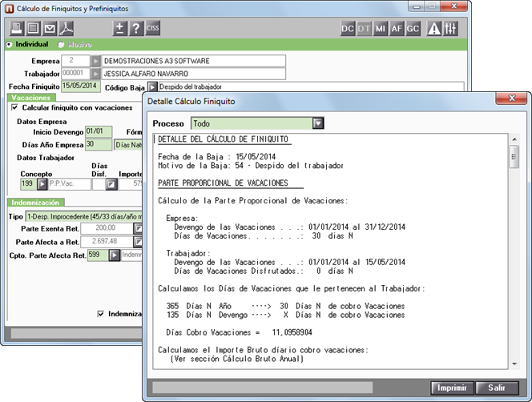
Task: Click 'PARTE PROPORCIONAL DE VACACIONES' heading
Action: (224, 183)
